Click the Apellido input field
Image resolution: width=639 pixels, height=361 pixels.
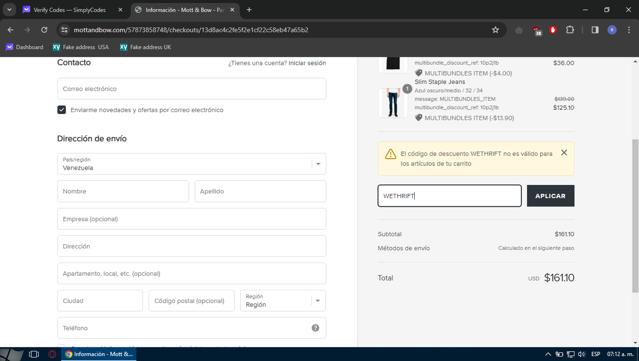[260, 191]
